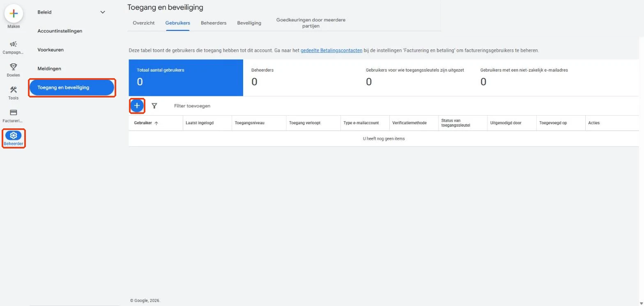
Task: Click the colorful plus Maken button
Action: point(14,14)
